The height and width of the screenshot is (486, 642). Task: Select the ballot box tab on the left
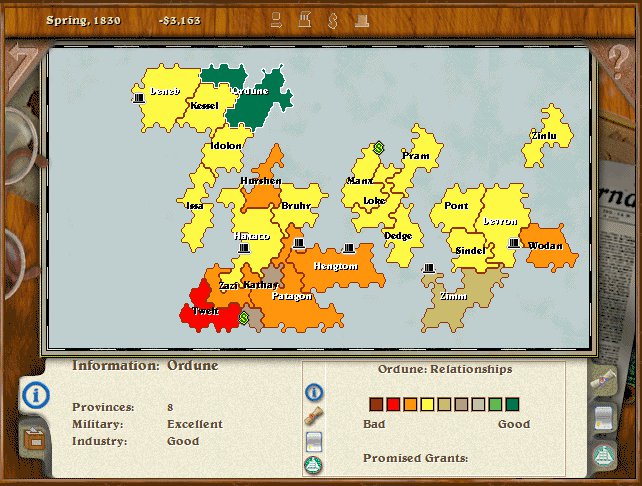(34, 439)
